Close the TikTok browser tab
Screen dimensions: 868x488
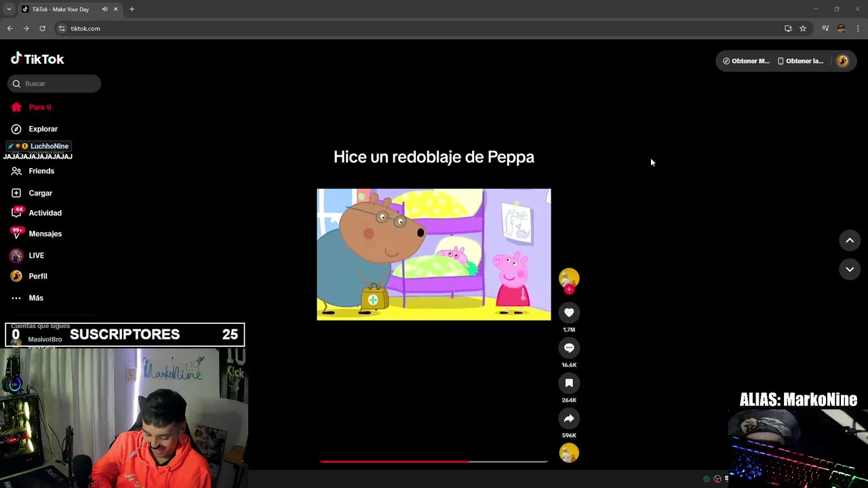115,9
